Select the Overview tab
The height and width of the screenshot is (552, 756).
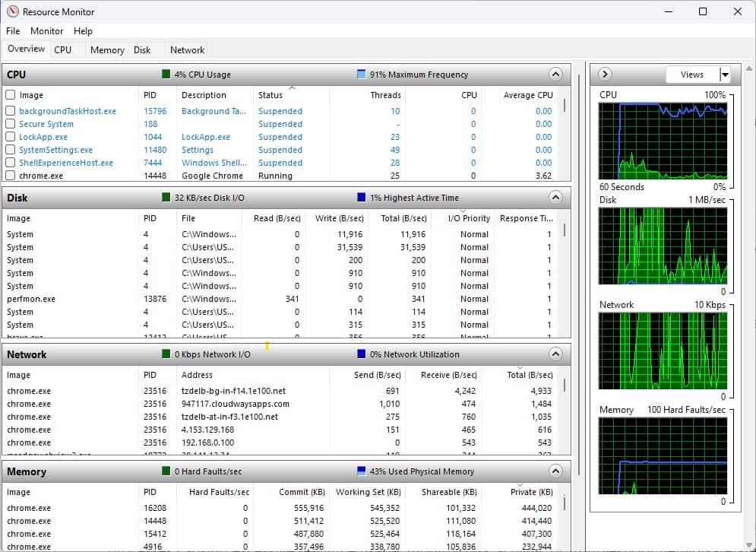pyautogui.click(x=26, y=49)
